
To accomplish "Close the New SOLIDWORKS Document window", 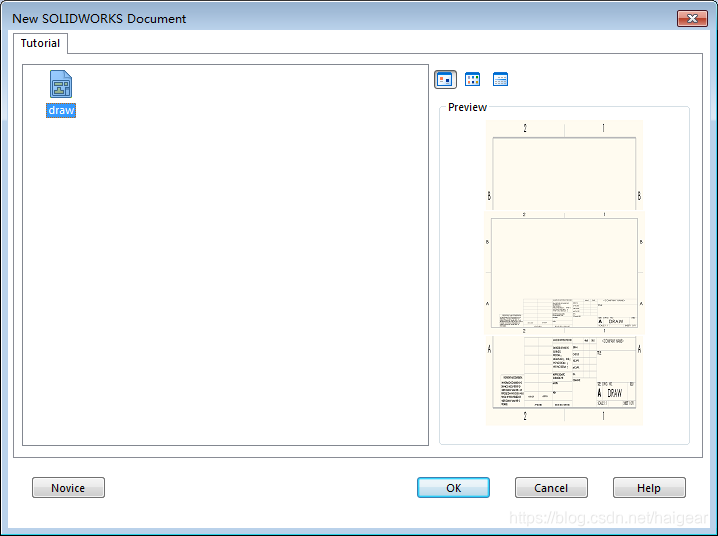I will coord(692,18).
